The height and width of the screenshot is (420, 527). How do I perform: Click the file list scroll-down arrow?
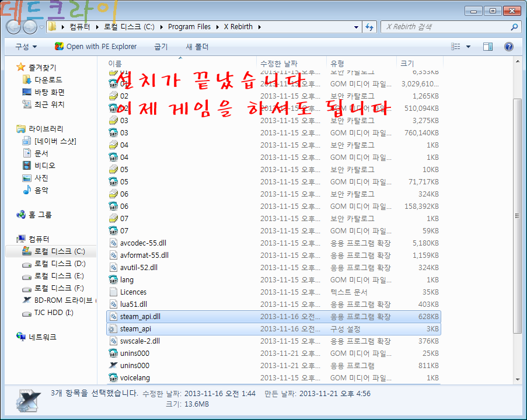coord(518,379)
